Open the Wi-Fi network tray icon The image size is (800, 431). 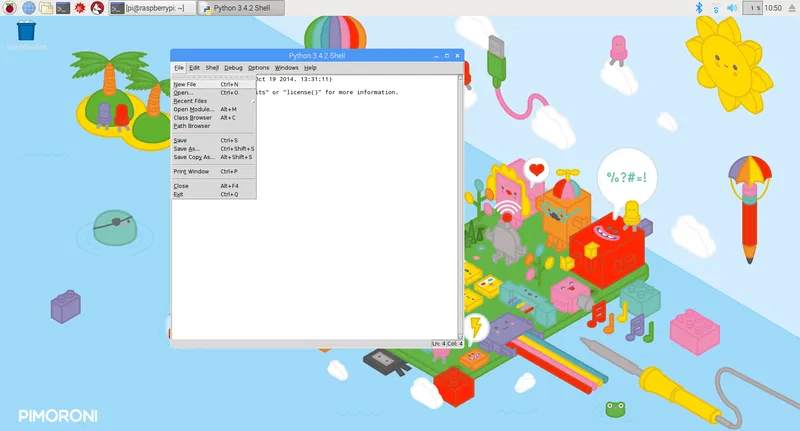tap(715, 8)
